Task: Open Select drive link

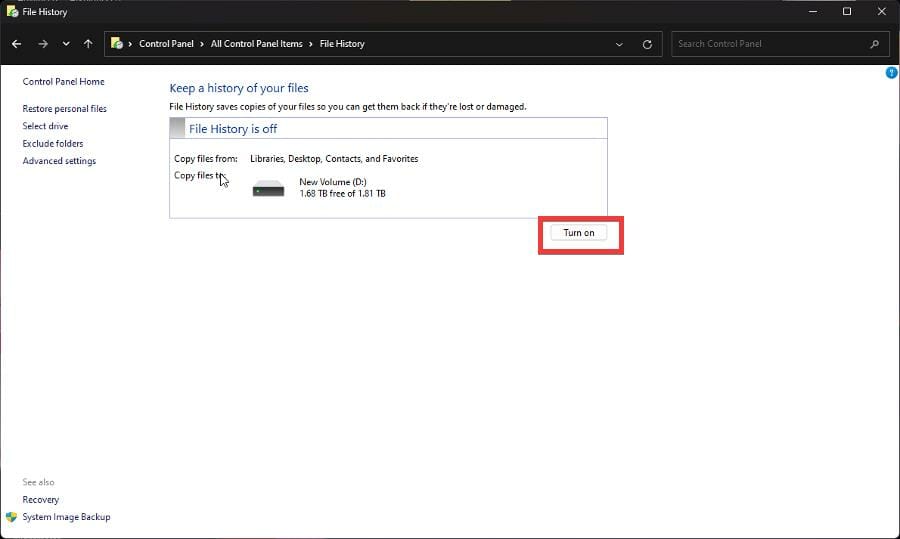Action: click(x=45, y=126)
